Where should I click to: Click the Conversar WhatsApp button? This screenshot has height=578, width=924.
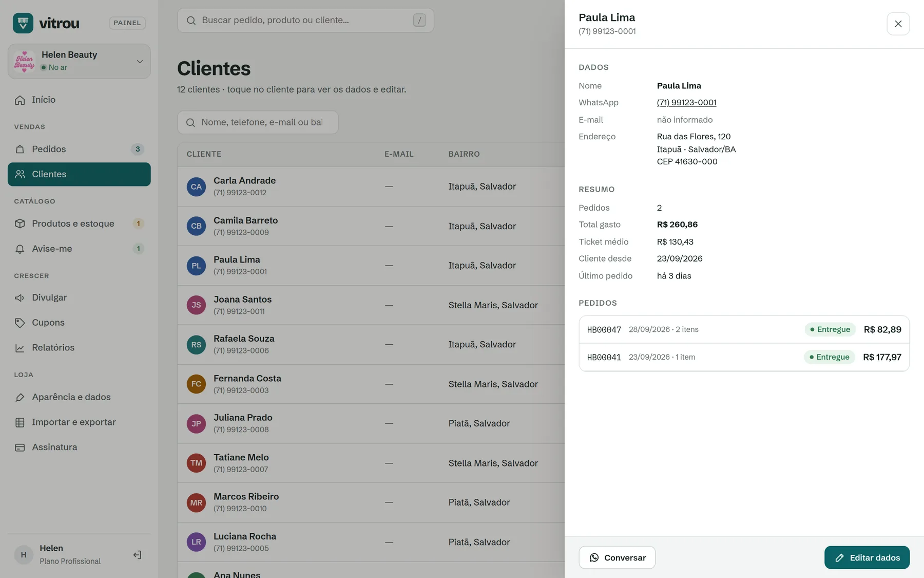pos(617,557)
